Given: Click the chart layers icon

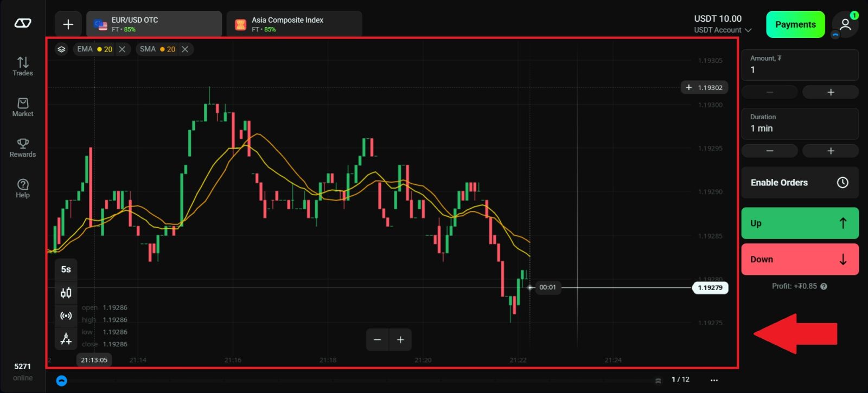Looking at the screenshot, I should pos(61,49).
